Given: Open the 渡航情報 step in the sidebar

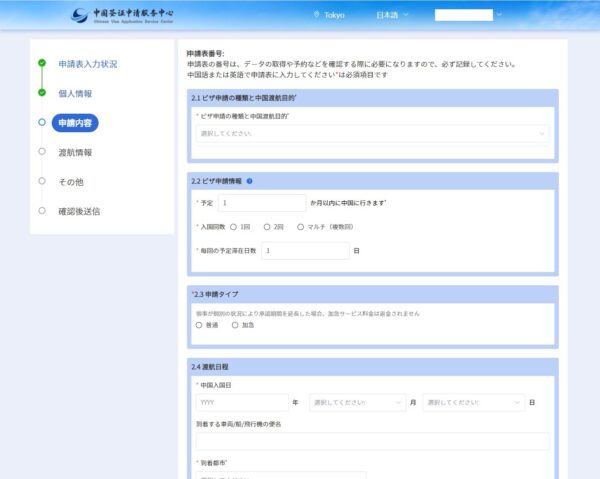Looking at the screenshot, I should pos(75,152).
